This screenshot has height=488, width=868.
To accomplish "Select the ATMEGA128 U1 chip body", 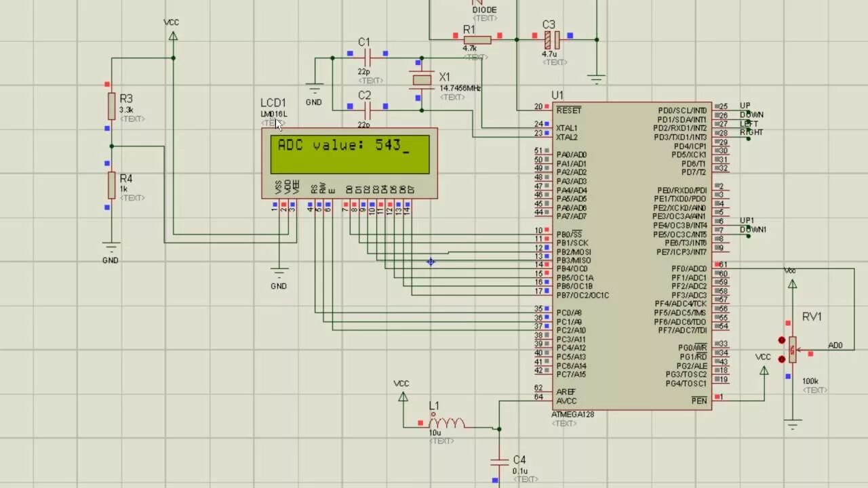I will point(632,256).
